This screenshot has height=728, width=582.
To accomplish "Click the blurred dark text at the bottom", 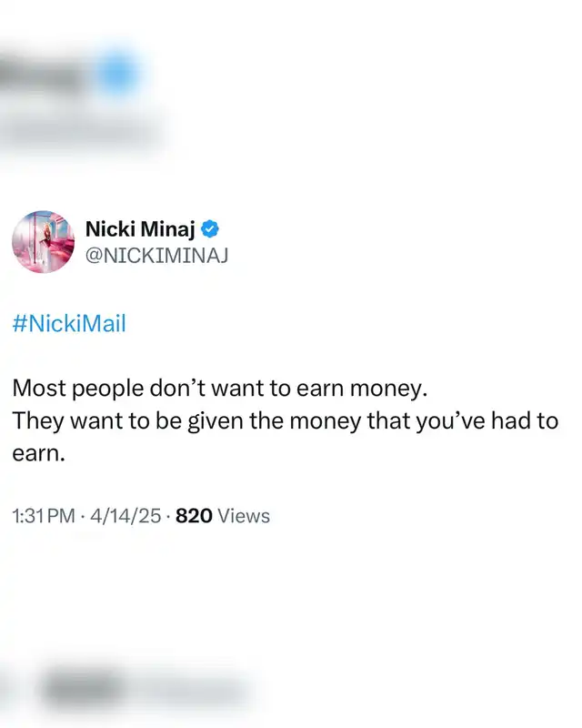I will pyautogui.click(x=84, y=688).
